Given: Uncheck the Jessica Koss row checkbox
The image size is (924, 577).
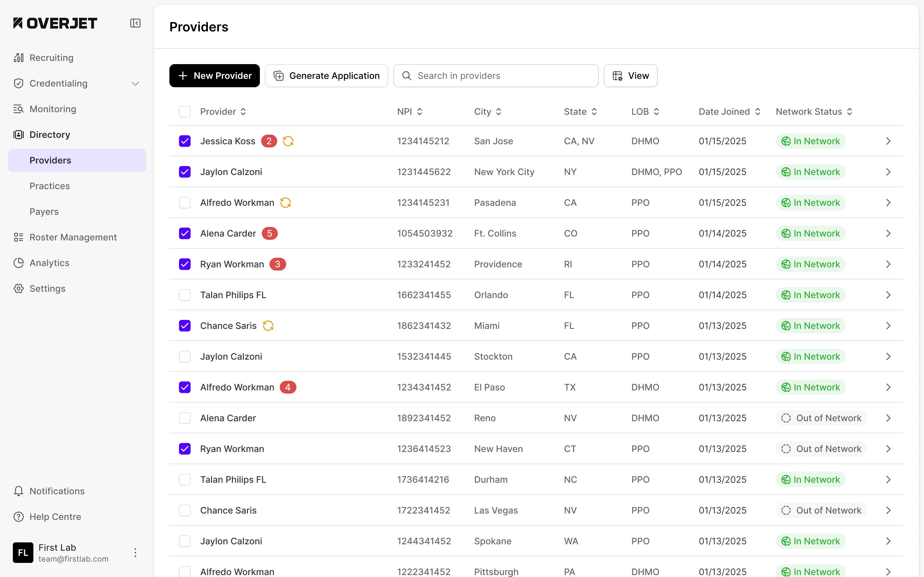Looking at the screenshot, I should click(185, 141).
